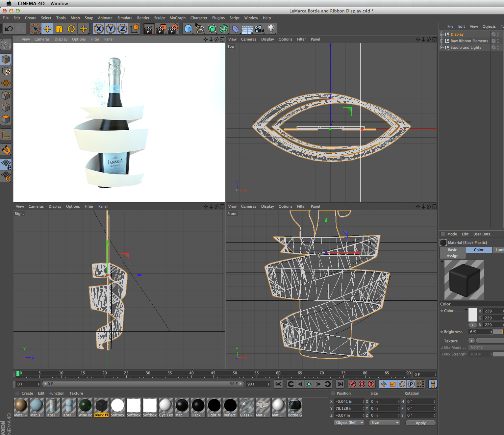
Task: Toggle Studio and Lights visibility dots
Action: [x=498, y=47]
